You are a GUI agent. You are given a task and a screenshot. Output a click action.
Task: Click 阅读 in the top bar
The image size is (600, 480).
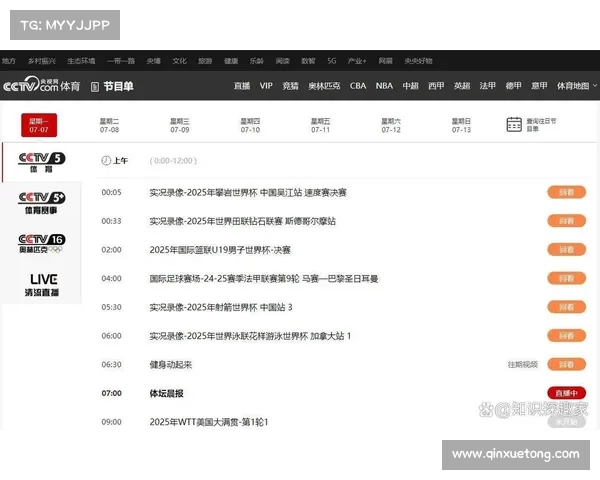click(283, 61)
